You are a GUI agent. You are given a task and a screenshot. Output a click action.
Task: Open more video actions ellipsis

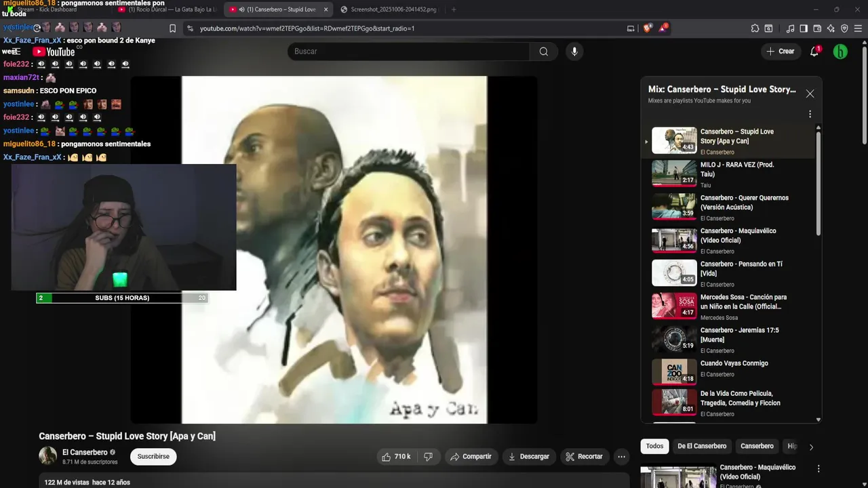click(621, 457)
